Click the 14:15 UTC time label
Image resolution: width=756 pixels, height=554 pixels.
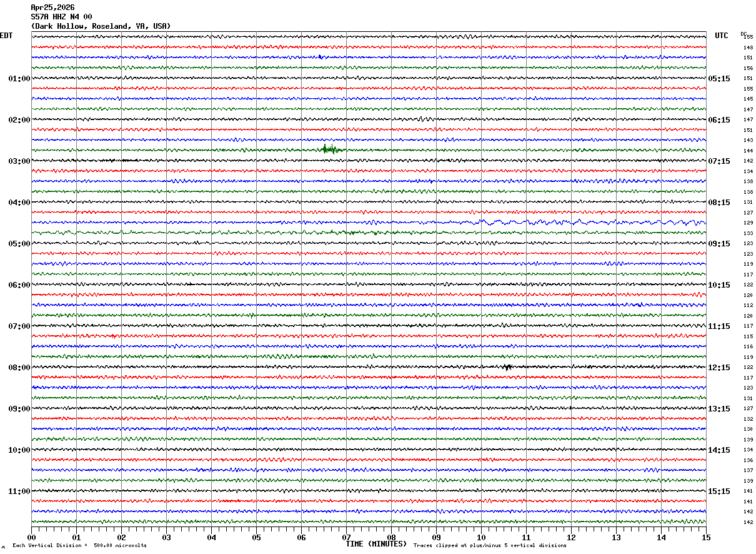(719, 450)
